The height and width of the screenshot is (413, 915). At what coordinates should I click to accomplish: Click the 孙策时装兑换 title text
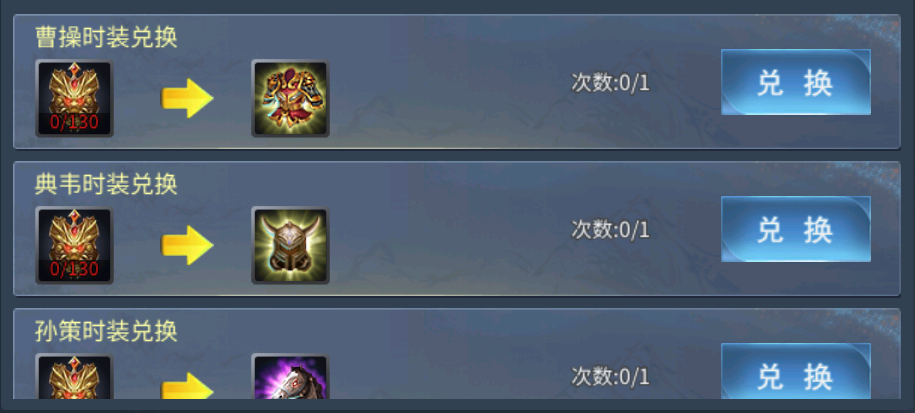tap(106, 331)
